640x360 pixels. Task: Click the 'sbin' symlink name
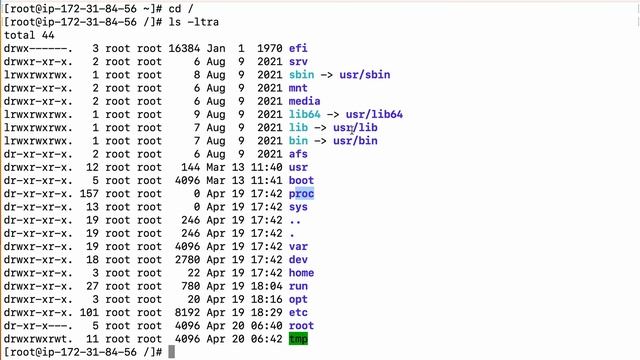coord(301,75)
